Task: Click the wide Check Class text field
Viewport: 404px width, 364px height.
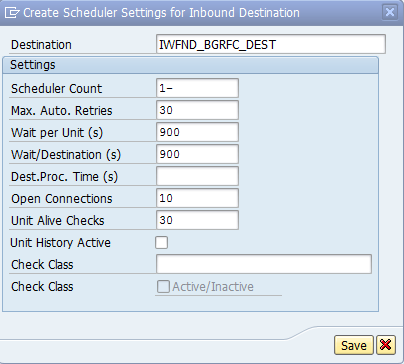Action: (264, 264)
